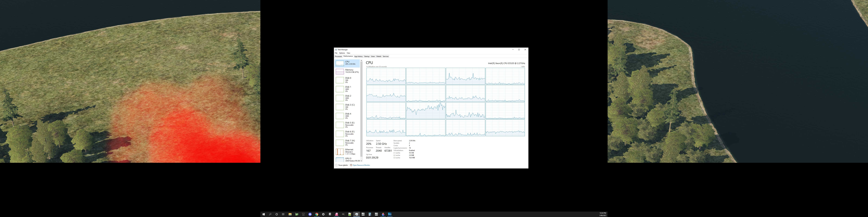This screenshot has height=217, width=868.
Task: Click the Resource Monitor icon at bottom
Action: click(351, 165)
